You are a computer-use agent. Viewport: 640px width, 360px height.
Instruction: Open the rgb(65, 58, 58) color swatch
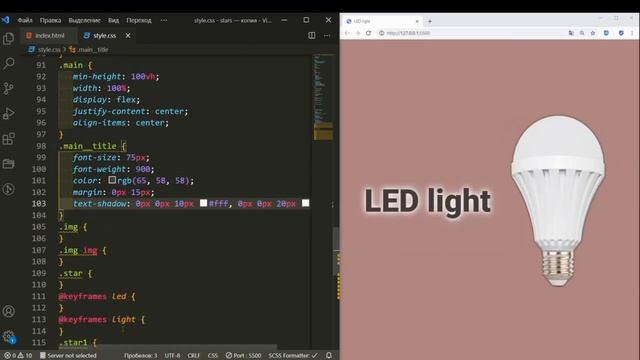[112, 180]
